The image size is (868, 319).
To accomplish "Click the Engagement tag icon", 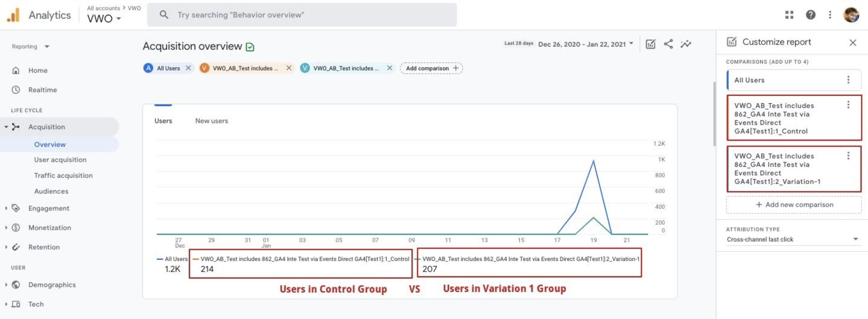I will [15, 208].
